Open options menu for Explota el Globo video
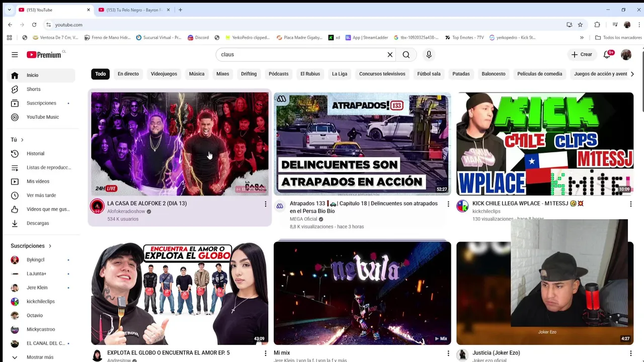 pyautogui.click(x=266, y=353)
